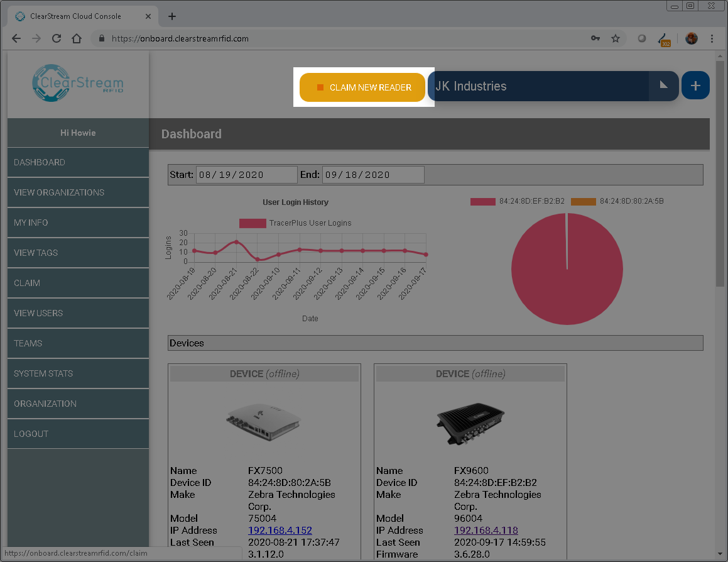Click the 'User Login History' chart title
Image resolution: width=728 pixels, height=562 pixels.
point(295,202)
